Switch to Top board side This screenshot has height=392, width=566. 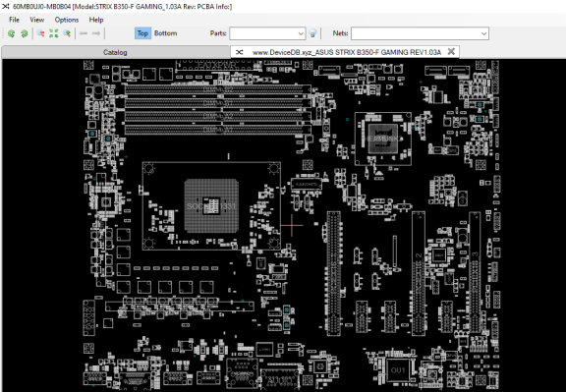click(x=142, y=33)
